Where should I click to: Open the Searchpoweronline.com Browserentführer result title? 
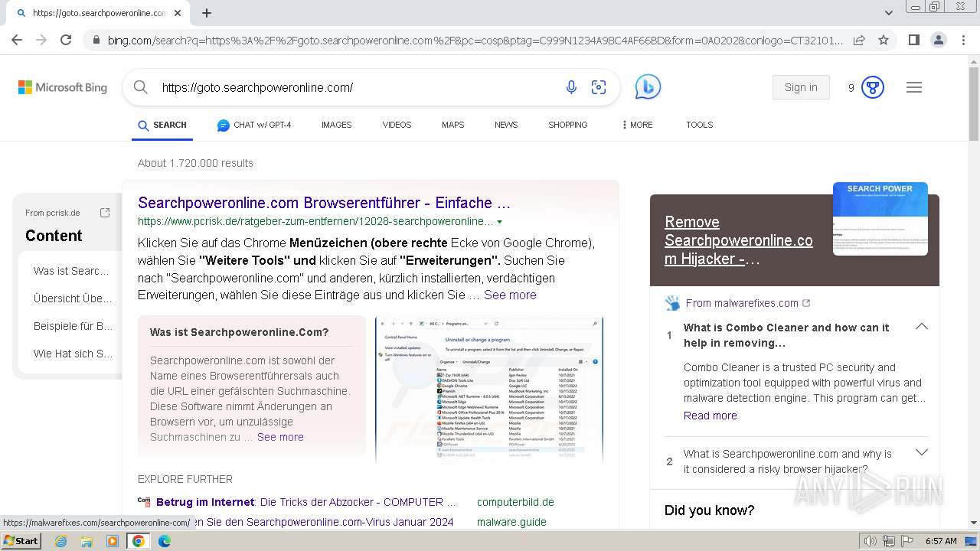[x=324, y=203]
